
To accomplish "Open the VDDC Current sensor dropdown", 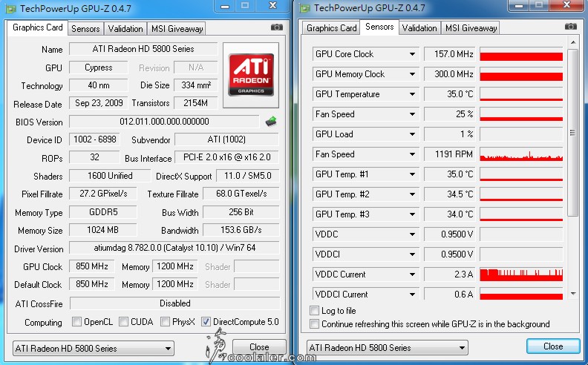I will (412, 274).
